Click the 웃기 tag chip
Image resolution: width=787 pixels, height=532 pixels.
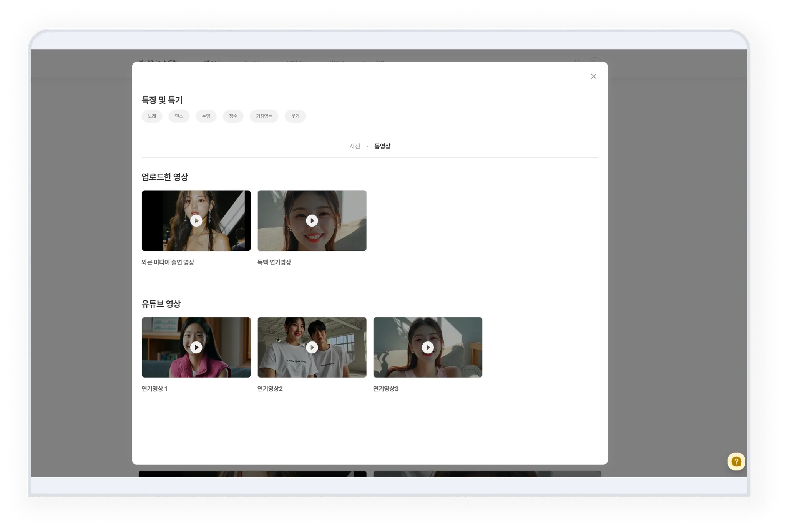(295, 116)
